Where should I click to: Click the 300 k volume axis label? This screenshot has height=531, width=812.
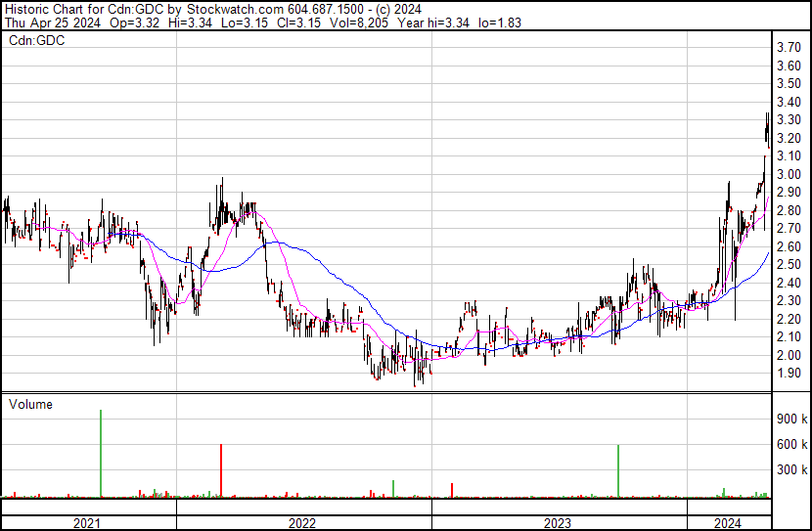[x=790, y=469]
